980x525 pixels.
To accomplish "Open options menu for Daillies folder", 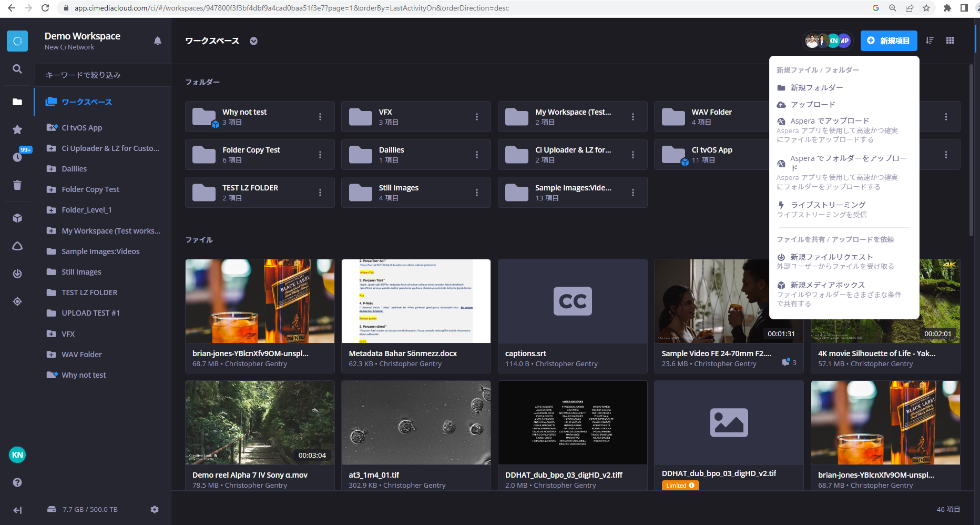I will coord(477,155).
